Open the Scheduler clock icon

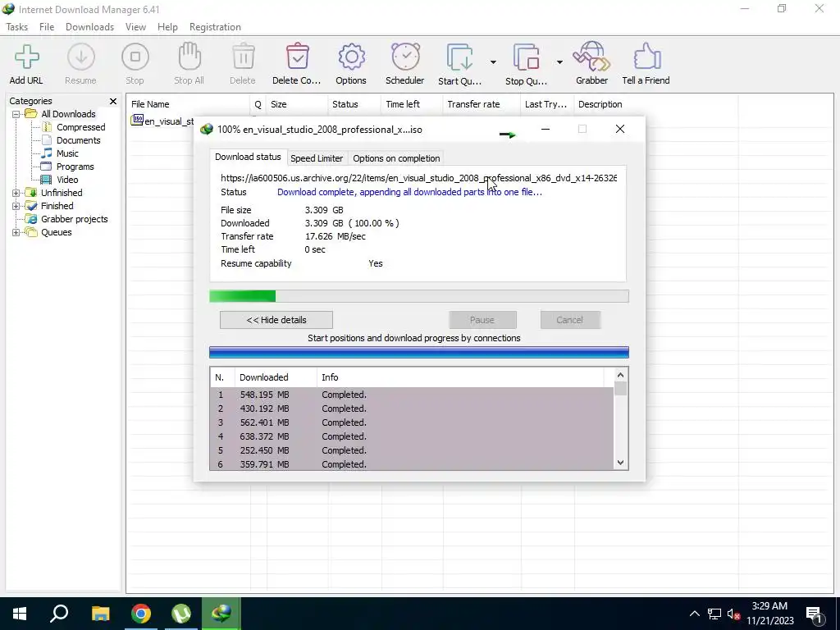[x=405, y=57]
